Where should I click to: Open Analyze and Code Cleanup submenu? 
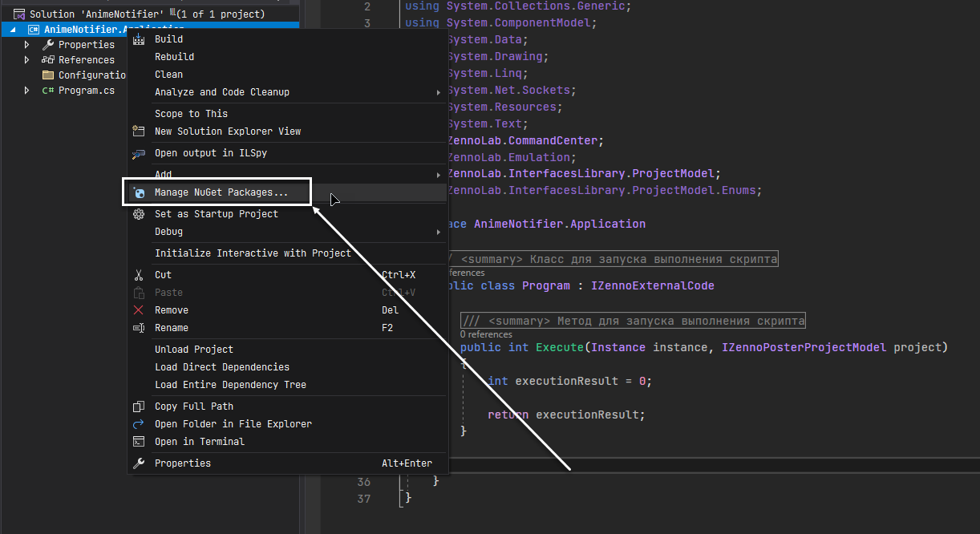pyautogui.click(x=222, y=92)
